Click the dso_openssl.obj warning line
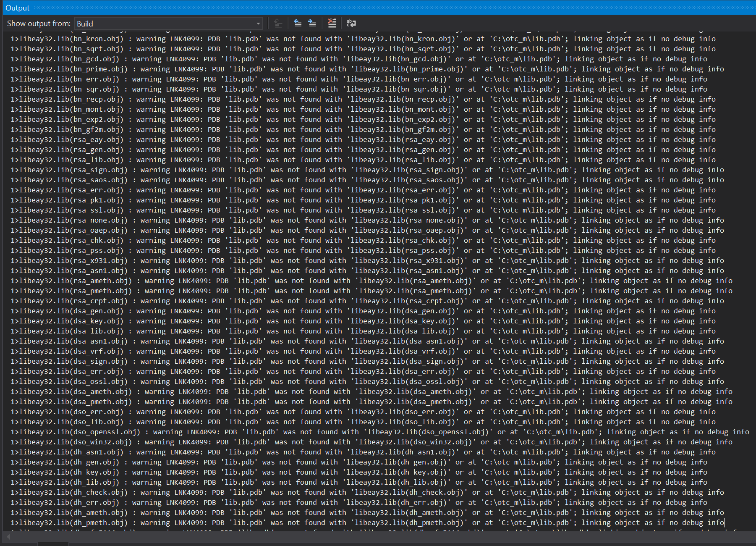Image resolution: width=756 pixels, height=546 pixels. (380, 432)
